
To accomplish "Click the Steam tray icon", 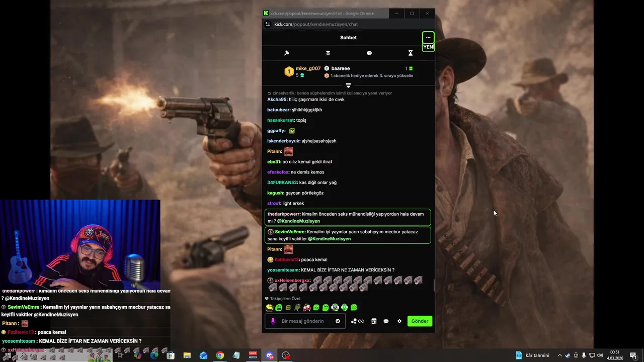I will pyautogui.click(x=568, y=355).
